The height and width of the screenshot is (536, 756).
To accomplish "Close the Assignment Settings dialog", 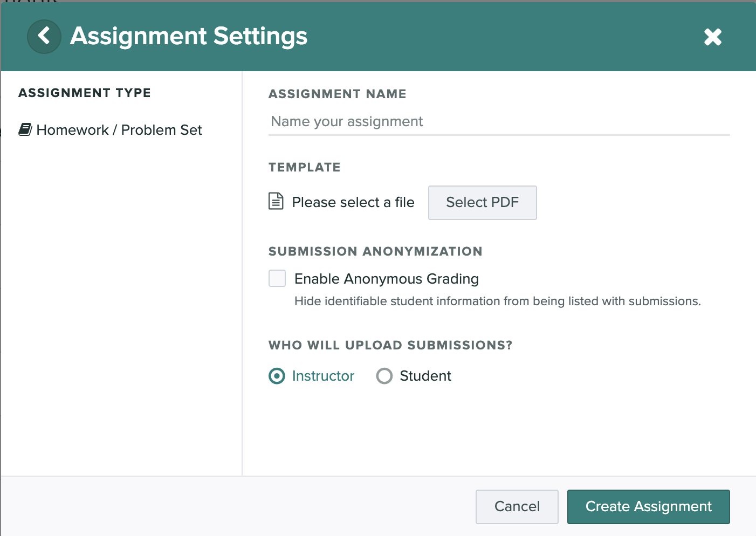I will pyautogui.click(x=712, y=37).
